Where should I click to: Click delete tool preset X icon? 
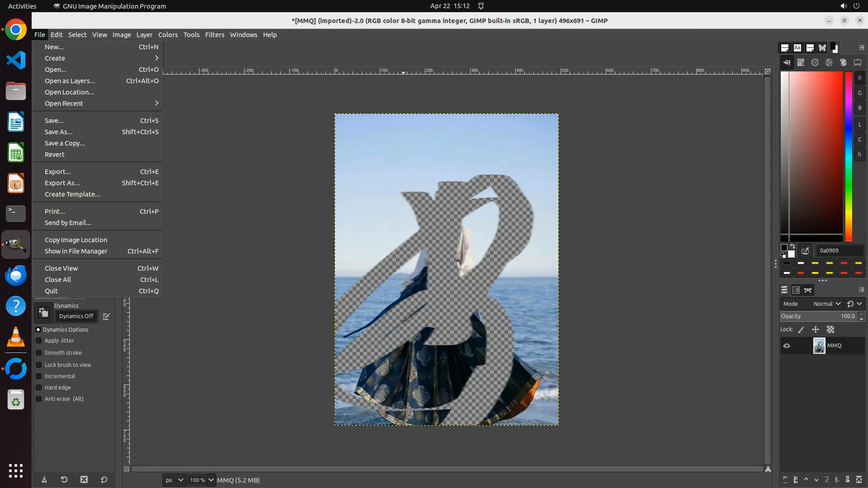tap(84, 480)
